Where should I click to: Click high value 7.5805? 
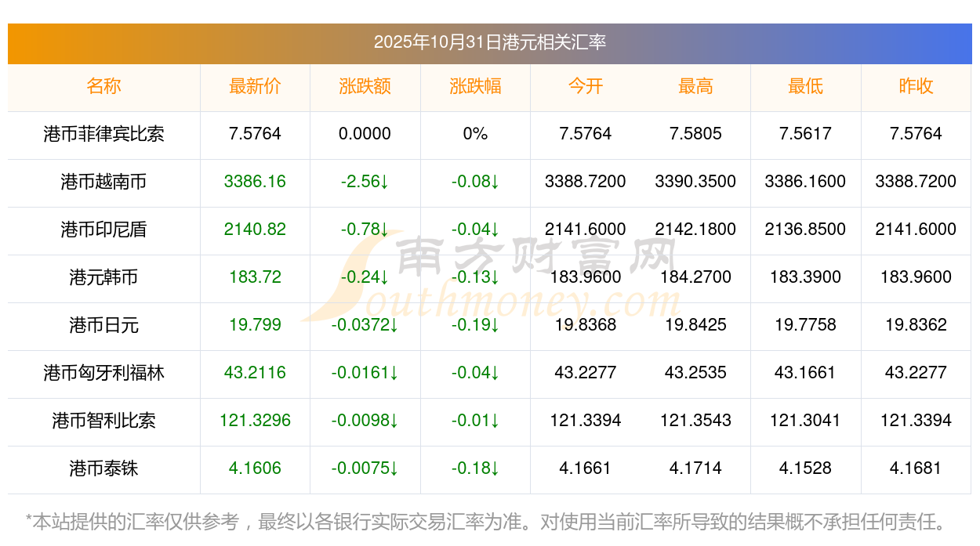click(695, 134)
